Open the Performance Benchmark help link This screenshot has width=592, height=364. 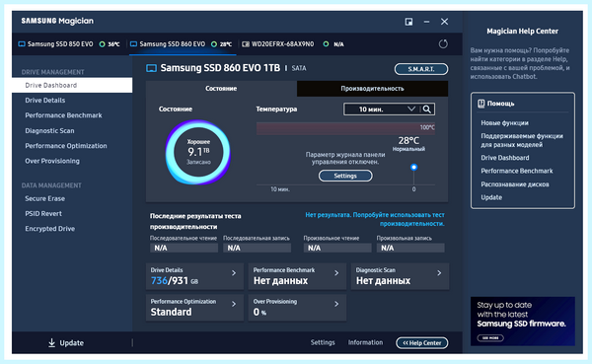click(516, 171)
